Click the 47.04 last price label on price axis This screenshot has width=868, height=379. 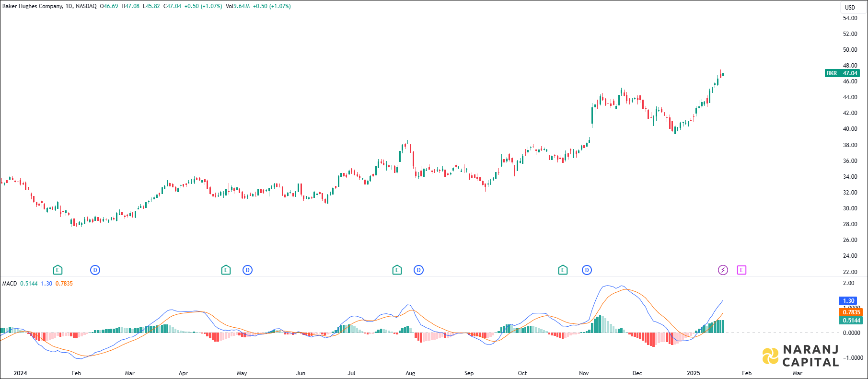pos(850,73)
